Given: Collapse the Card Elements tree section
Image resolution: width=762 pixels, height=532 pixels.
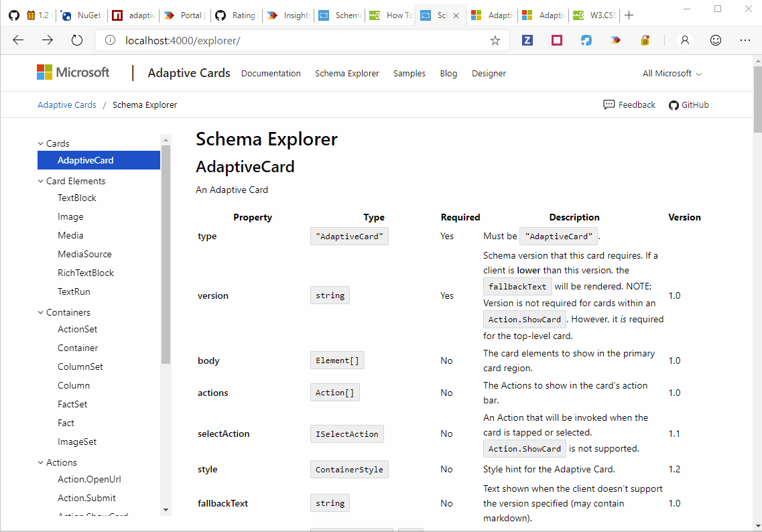Looking at the screenshot, I should click(x=41, y=181).
